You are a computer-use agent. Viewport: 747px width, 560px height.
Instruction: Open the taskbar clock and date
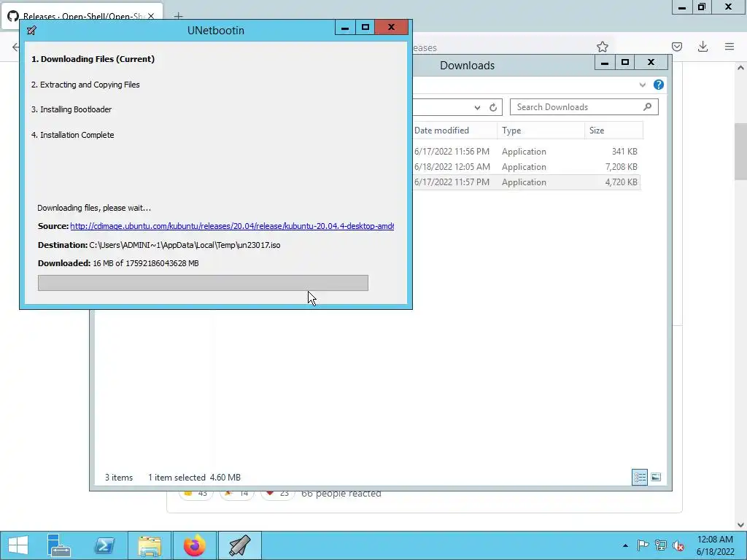point(715,545)
